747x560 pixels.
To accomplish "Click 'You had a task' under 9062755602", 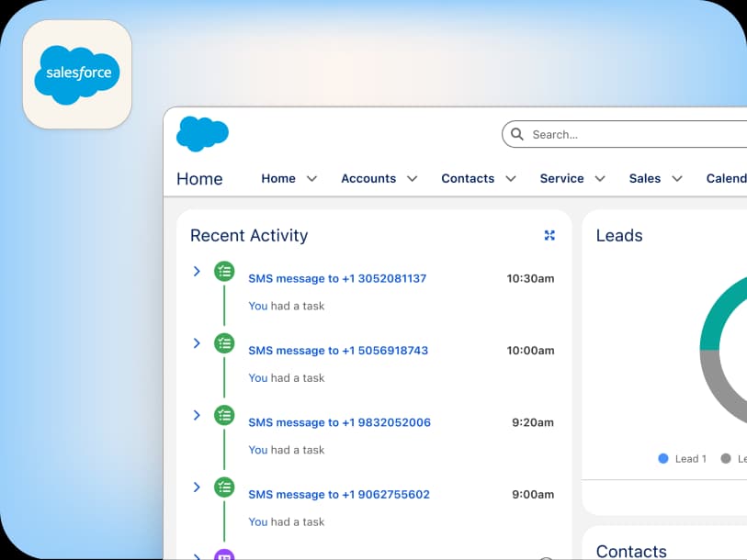I will (x=287, y=522).
